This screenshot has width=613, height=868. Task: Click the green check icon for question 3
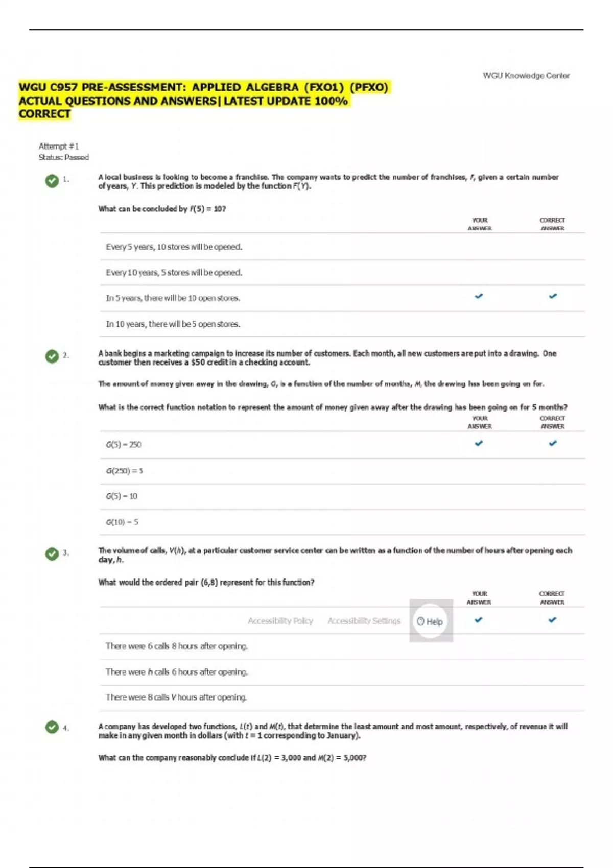(52, 554)
